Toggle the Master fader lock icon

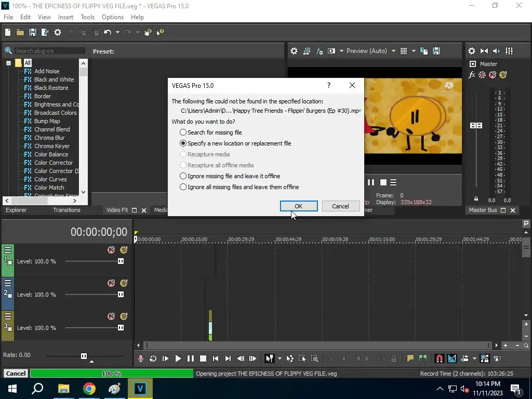[476, 199]
